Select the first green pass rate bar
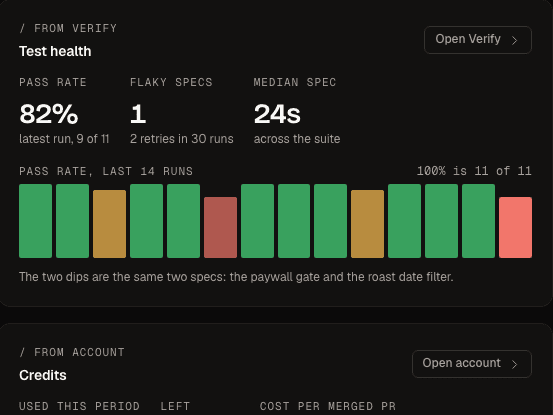The width and height of the screenshot is (553, 415). point(35,221)
